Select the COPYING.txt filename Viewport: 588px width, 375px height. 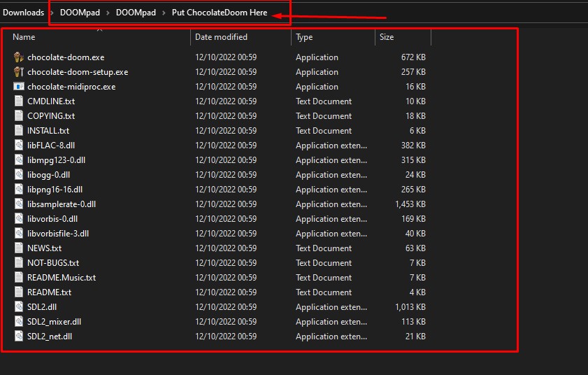[51, 116]
